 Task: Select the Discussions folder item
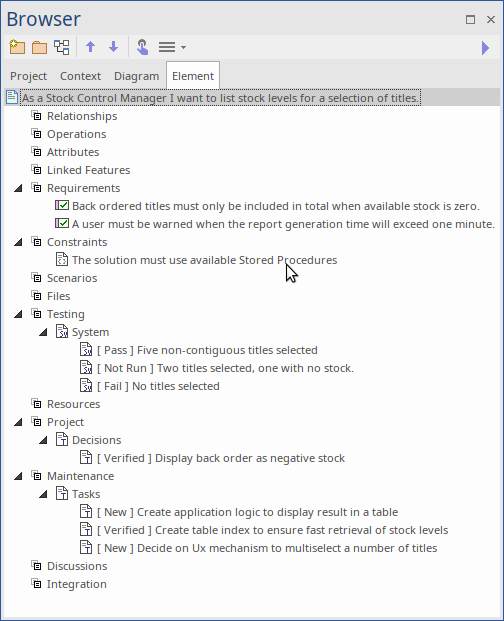tap(77, 566)
